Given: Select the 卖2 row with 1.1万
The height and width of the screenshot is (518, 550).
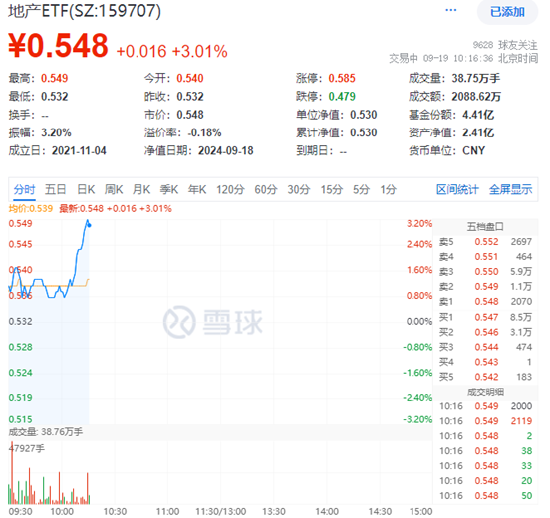Looking at the screenshot, I should [x=485, y=287].
